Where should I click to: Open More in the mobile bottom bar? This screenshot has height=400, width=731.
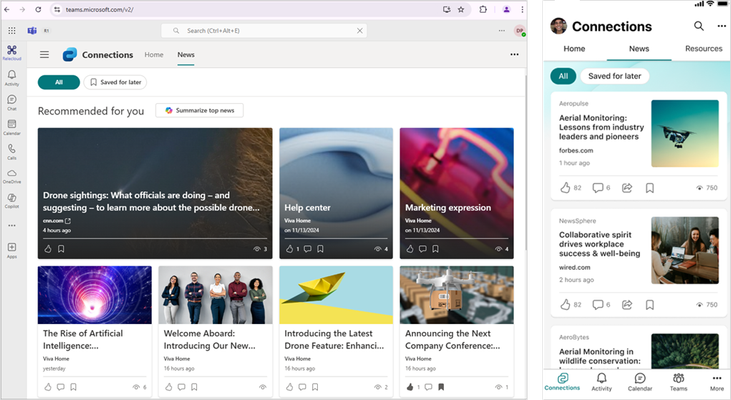tap(717, 382)
